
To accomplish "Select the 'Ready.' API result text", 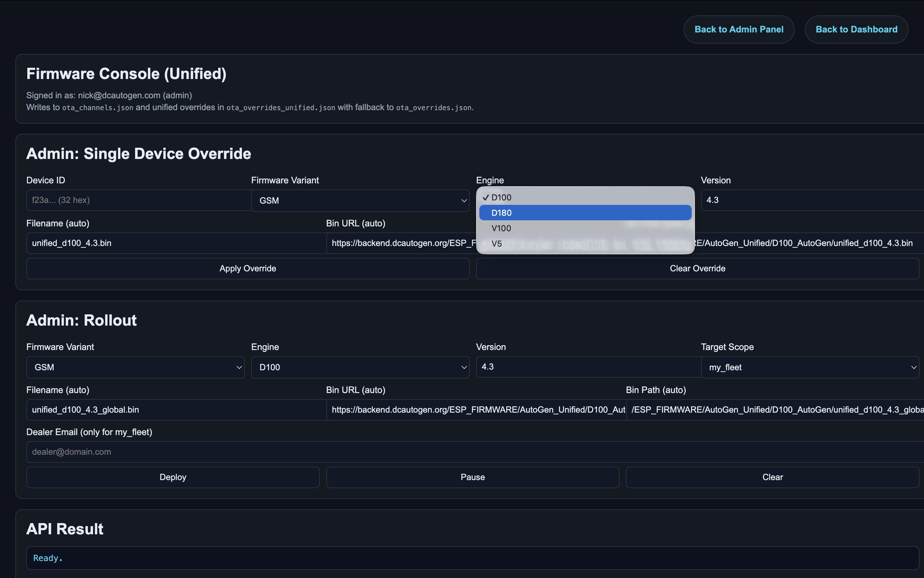I will point(48,558).
